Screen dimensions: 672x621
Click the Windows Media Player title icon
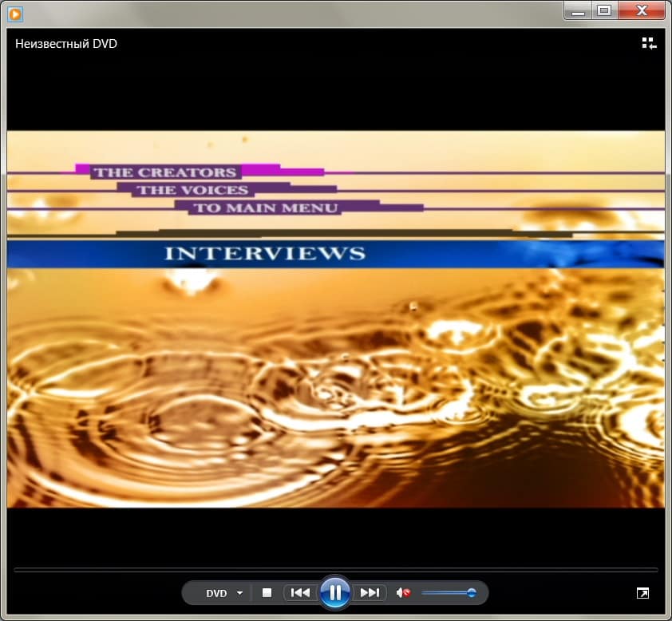[x=15, y=14]
